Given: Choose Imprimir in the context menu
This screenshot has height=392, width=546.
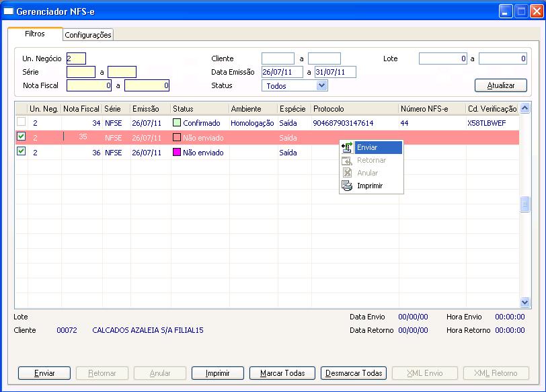Looking at the screenshot, I should [371, 186].
